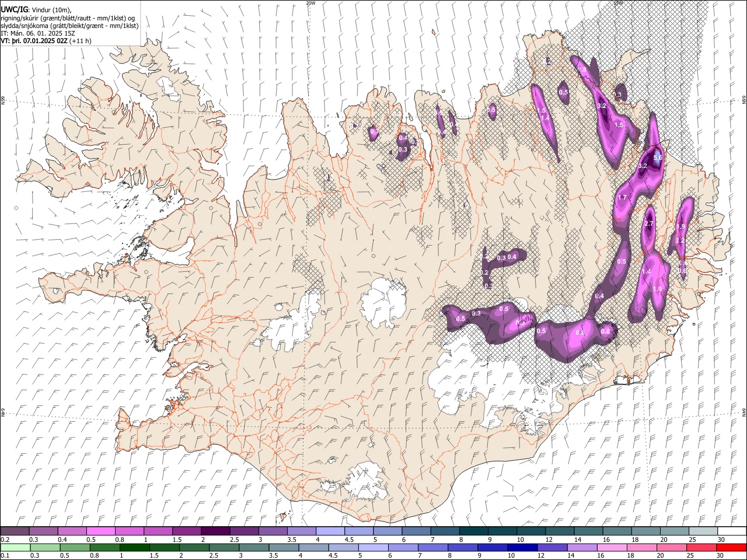This screenshot has height=560, width=747.
Task: Click the '66N' latitude label on right edge
Action: coord(743,100)
